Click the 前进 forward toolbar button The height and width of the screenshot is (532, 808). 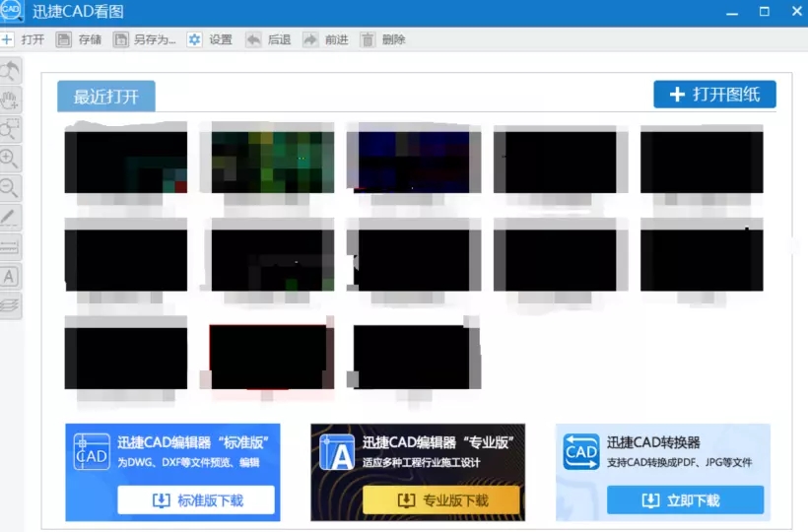(x=325, y=39)
